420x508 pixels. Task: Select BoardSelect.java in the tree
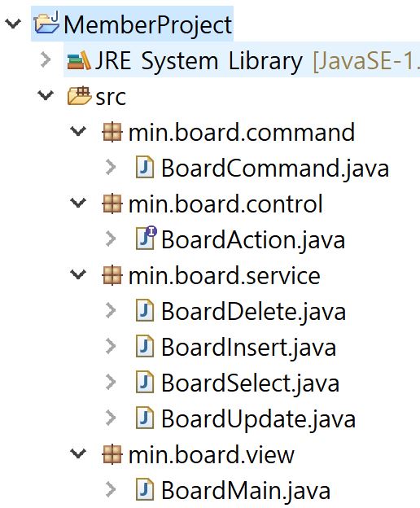250,383
